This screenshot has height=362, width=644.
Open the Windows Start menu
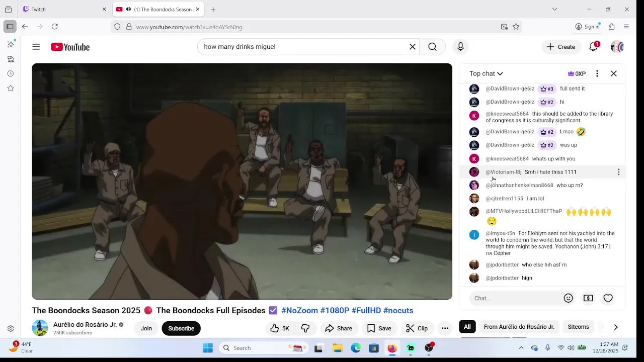point(208,348)
